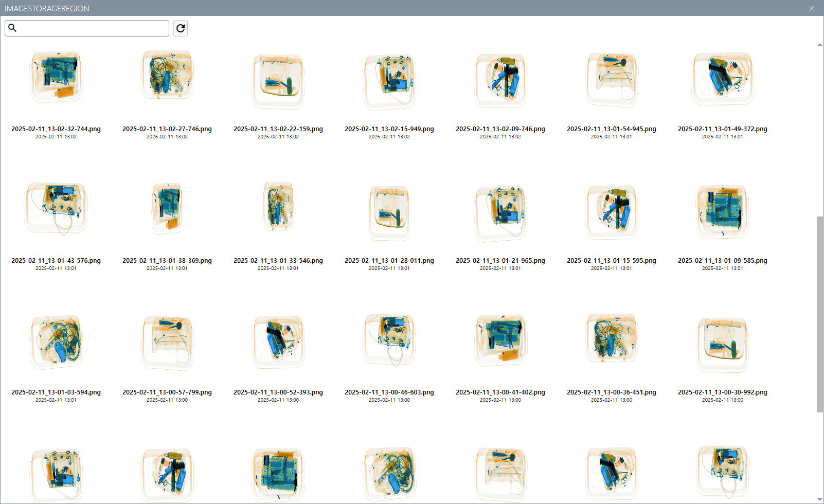Select scan image 2025-02-11_13-01-38-369.png
The height and width of the screenshot is (504, 824).
pyautogui.click(x=167, y=208)
